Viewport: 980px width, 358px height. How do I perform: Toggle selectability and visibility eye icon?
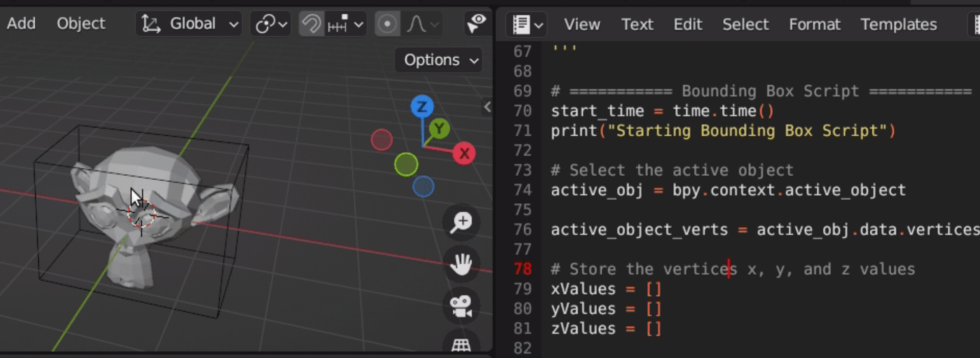(x=476, y=23)
